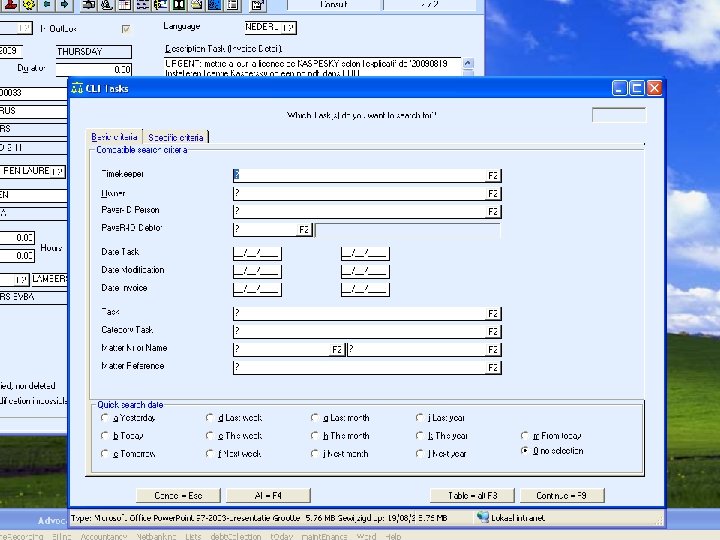
Task: Click the Continue = F9 button
Action: point(562,495)
